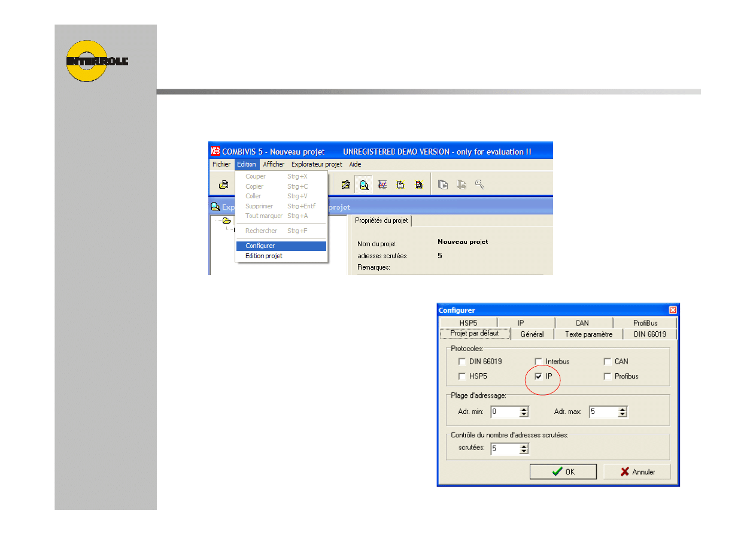Increase scrutées count with up arrow
This screenshot has width=756, height=535.
click(524, 446)
